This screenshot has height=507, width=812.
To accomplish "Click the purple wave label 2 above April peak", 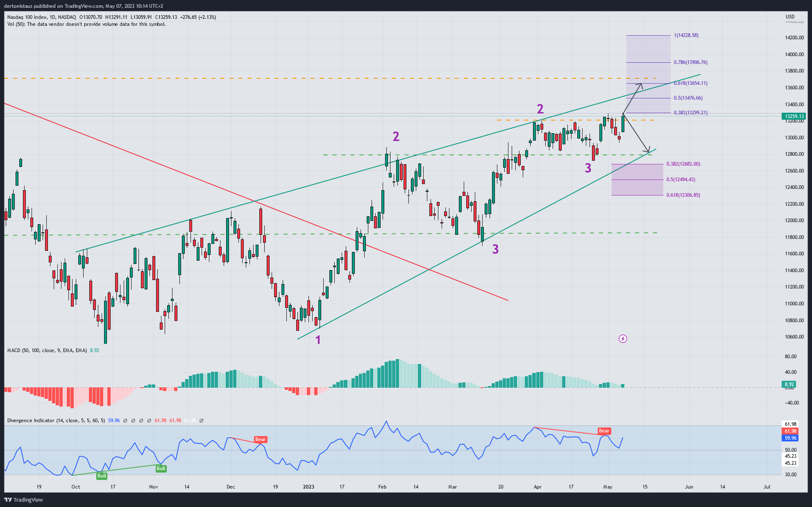I will pyautogui.click(x=540, y=109).
